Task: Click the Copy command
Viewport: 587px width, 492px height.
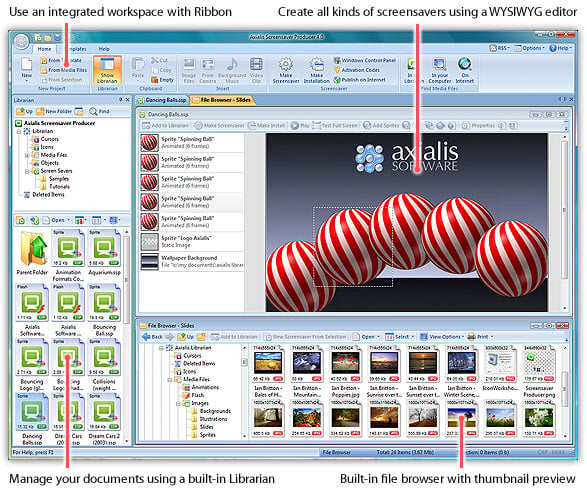Action: click(162, 70)
